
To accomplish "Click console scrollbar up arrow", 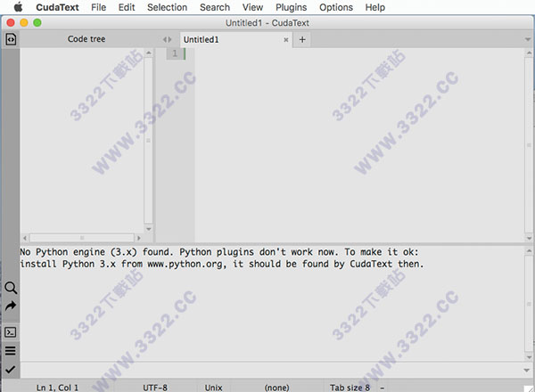I will point(529,251).
